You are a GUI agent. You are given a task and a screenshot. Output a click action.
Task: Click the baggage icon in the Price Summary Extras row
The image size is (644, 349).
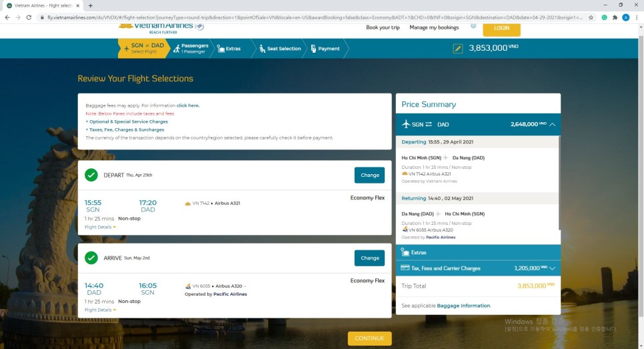coord(405,252)
